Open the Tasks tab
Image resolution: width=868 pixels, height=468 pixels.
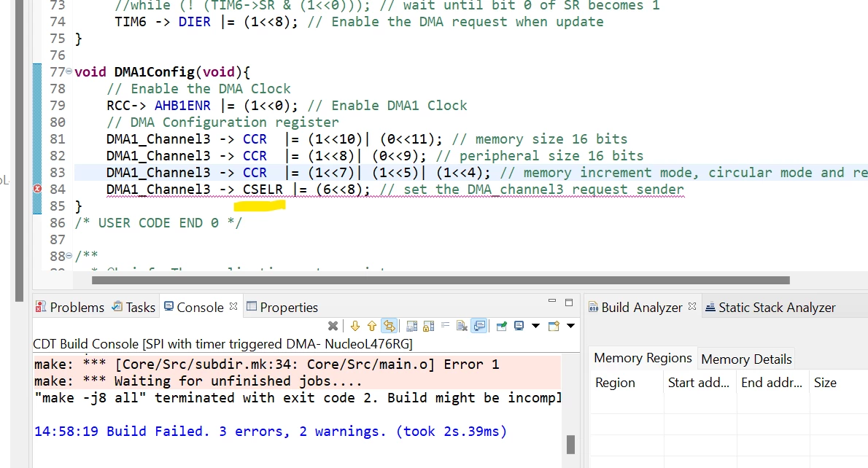click(x=133, y=307)
